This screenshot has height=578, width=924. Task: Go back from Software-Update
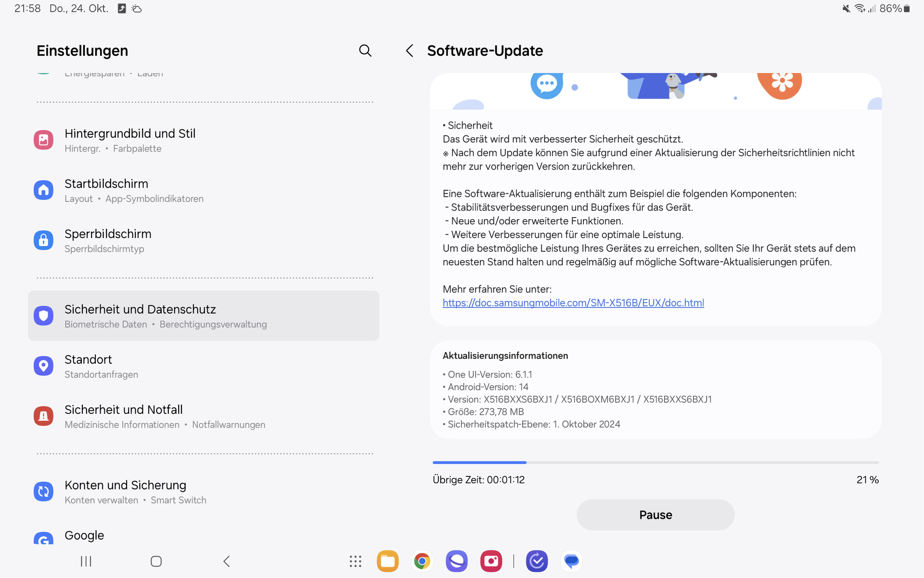tap(410, 51)
